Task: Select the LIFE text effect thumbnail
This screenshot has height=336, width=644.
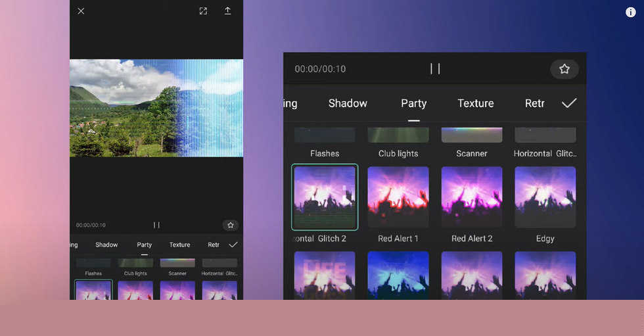Action: coord(325,276)
